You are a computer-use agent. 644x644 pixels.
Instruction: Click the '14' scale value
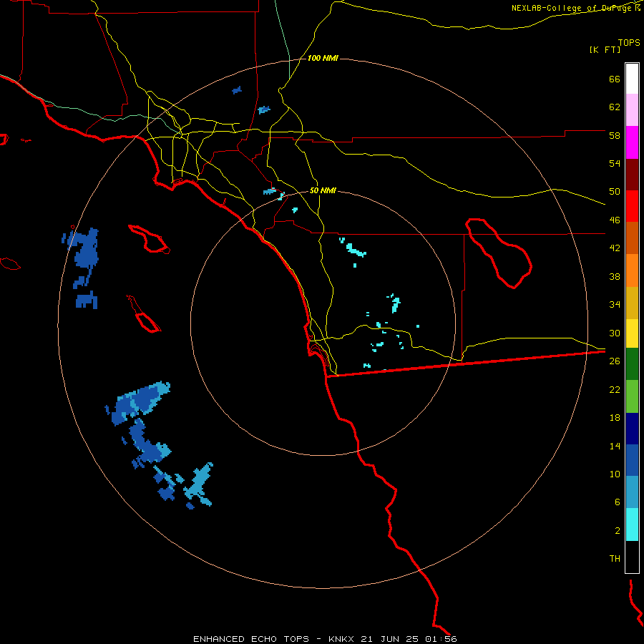[x=615, y=446]
